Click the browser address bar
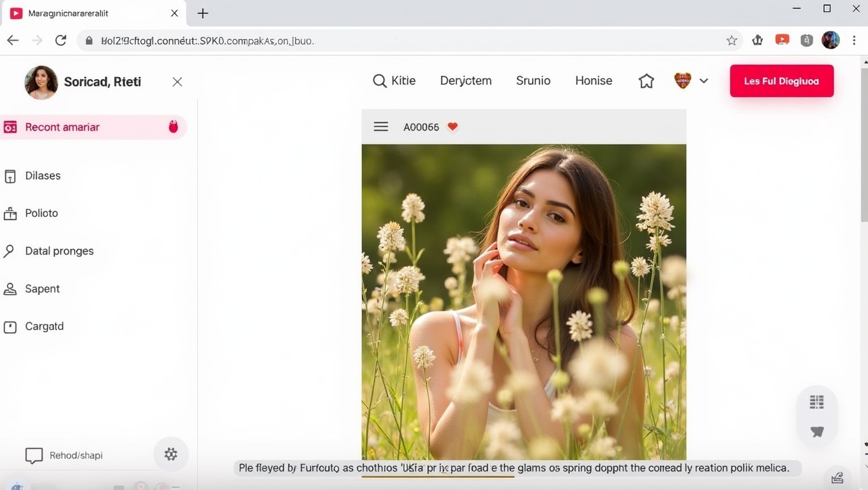The image size is (868, 490). (408, 41)
